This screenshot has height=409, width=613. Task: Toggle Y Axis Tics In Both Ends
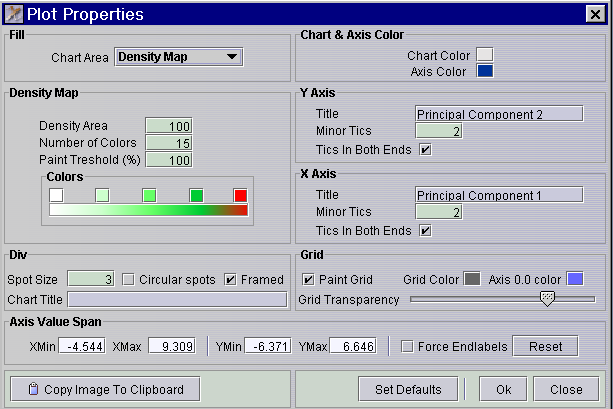pos(425,149)
